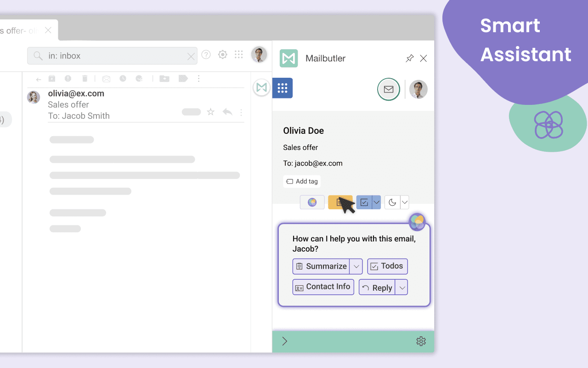This screenshot has width=588, height=368.
Task: Open the toolbar more options dots
Action: coord(198,79)
